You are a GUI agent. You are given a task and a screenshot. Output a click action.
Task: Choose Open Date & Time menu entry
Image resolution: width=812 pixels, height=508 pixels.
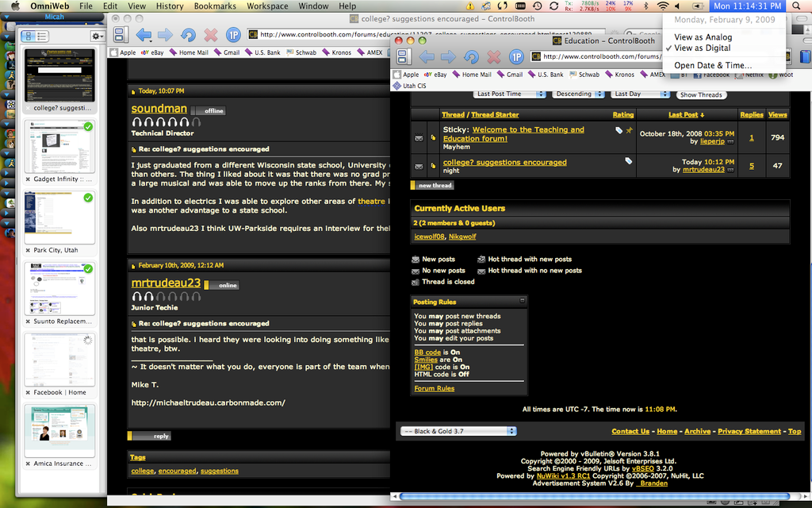point(713,65)
